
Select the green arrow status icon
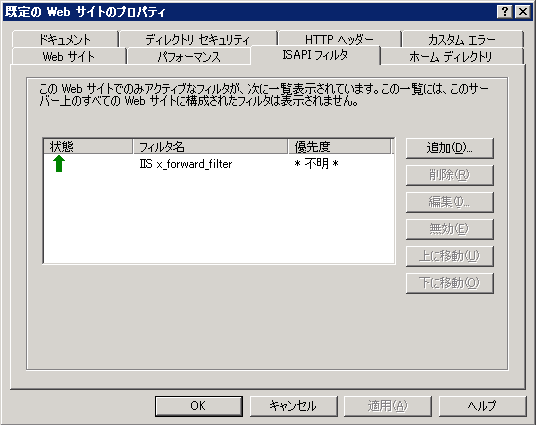pos(59,163)
